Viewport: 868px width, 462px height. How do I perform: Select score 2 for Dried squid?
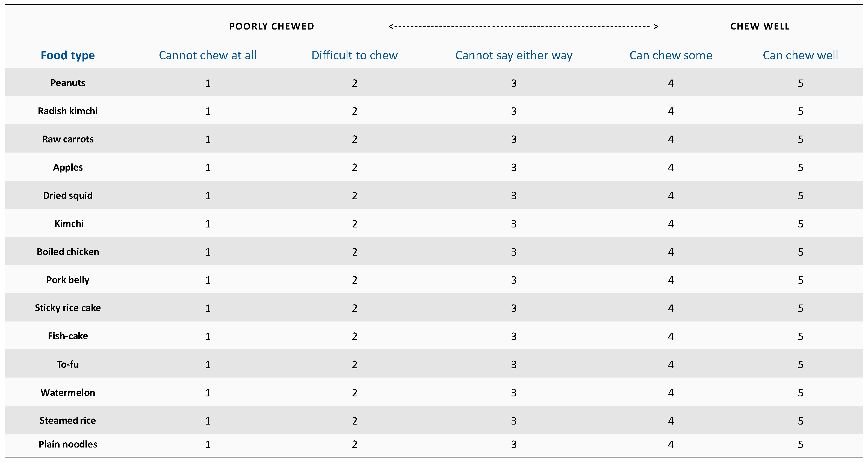pos(355,195)
